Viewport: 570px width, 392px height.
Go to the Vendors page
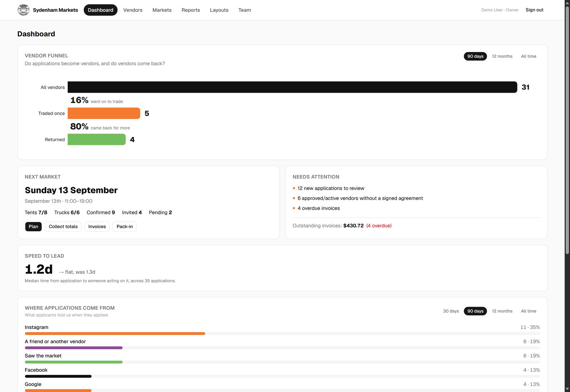click(x=133, y=10)
